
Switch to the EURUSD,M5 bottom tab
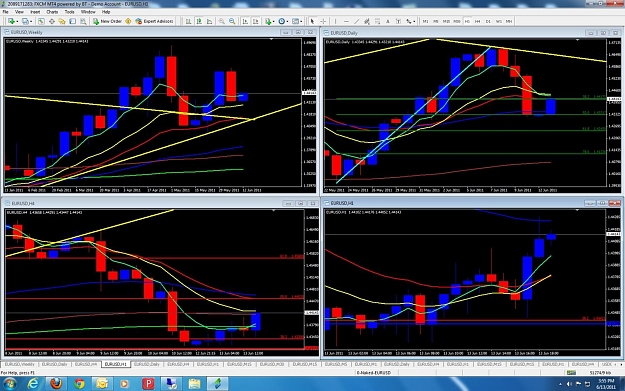coord(336,364)
